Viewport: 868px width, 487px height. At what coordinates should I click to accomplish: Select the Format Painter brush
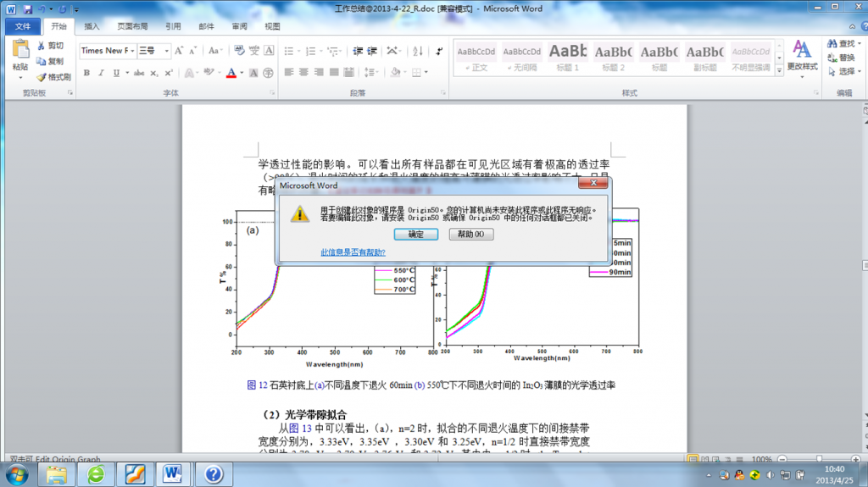point(42,77)
